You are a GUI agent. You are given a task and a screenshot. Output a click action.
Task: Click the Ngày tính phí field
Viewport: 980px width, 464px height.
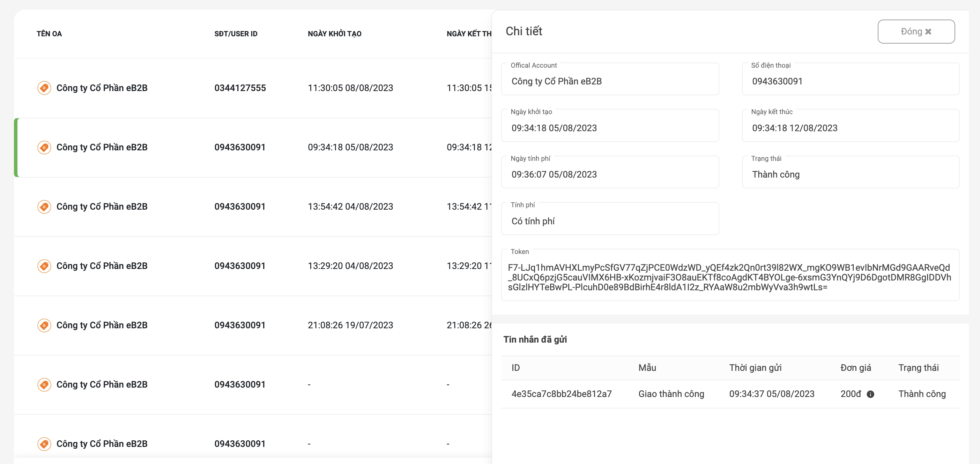(610, 172)
